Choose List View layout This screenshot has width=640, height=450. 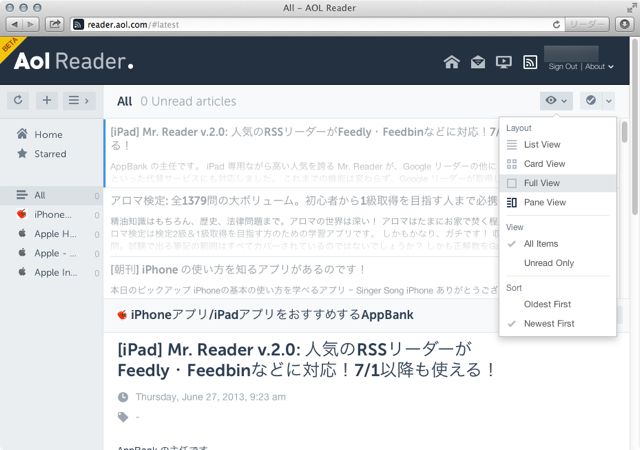coord(558,145)
